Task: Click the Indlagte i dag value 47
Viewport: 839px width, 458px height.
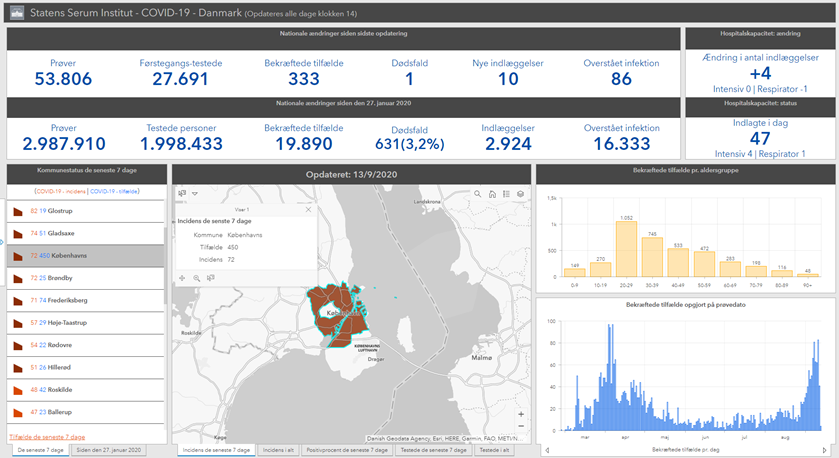Action: point(760,139)
